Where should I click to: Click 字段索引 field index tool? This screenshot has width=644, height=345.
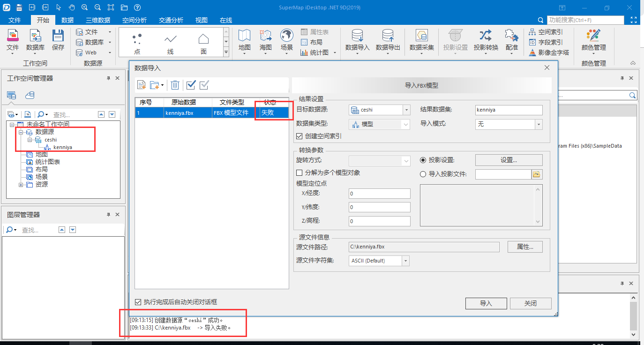(x=546, y=42)
